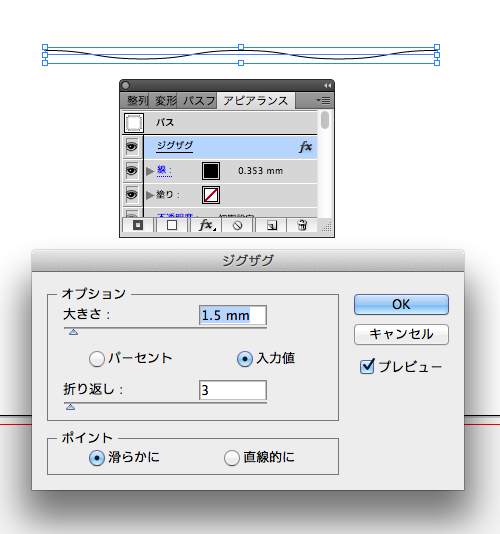Click the Clear Appearance icon
Image resolution: width=500 pixels, height=534 pixels.
238,225
